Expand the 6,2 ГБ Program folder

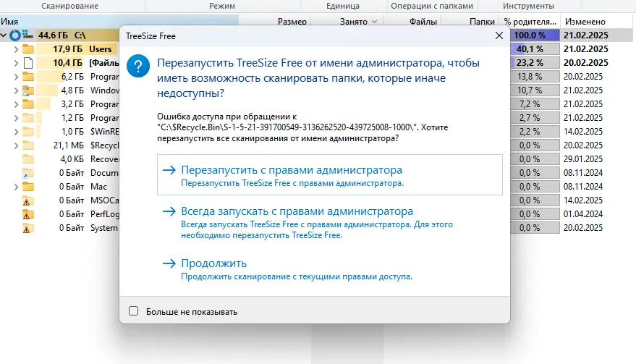tap(16, 77)
